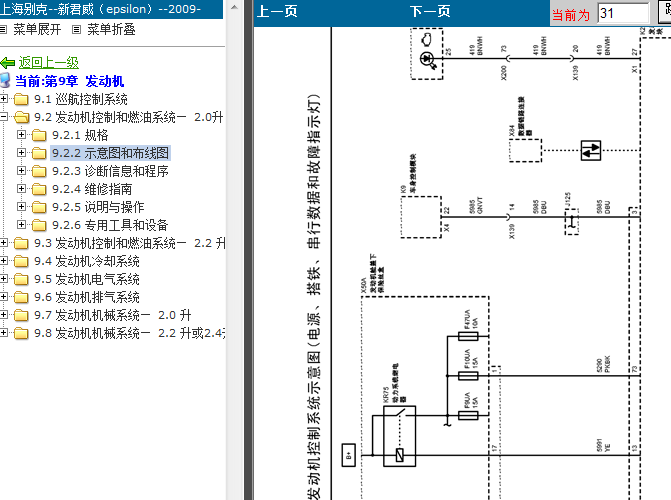Click the folder icon of 9.2.1 规格

[x=39, y=135]
